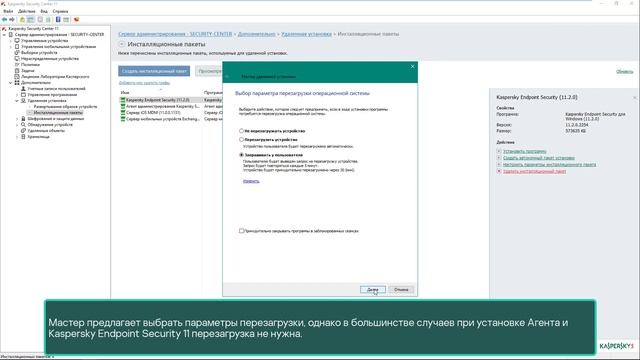Expand the Управление программами node

coord(17,95)
